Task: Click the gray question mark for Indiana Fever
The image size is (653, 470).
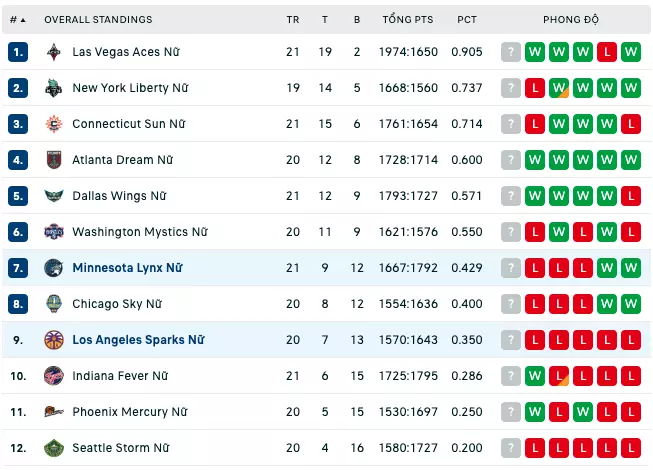Action: click(511, 376)
